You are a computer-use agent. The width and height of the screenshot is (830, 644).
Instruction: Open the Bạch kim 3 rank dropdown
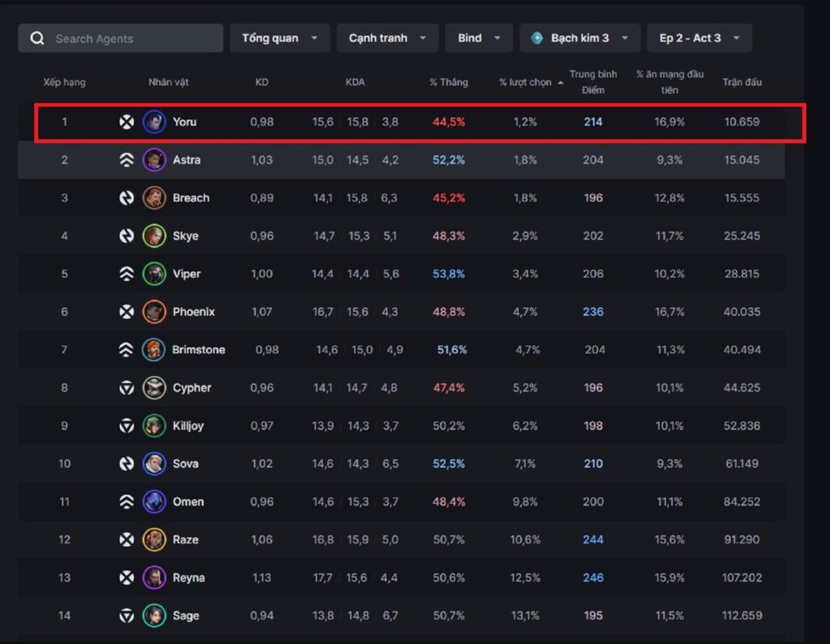[580, 38]
